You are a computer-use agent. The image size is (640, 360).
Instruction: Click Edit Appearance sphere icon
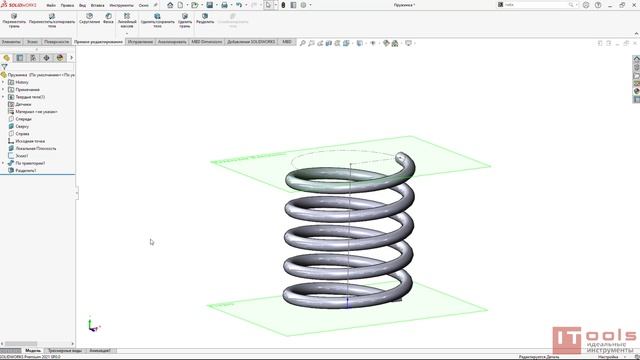tap(386, 43)
